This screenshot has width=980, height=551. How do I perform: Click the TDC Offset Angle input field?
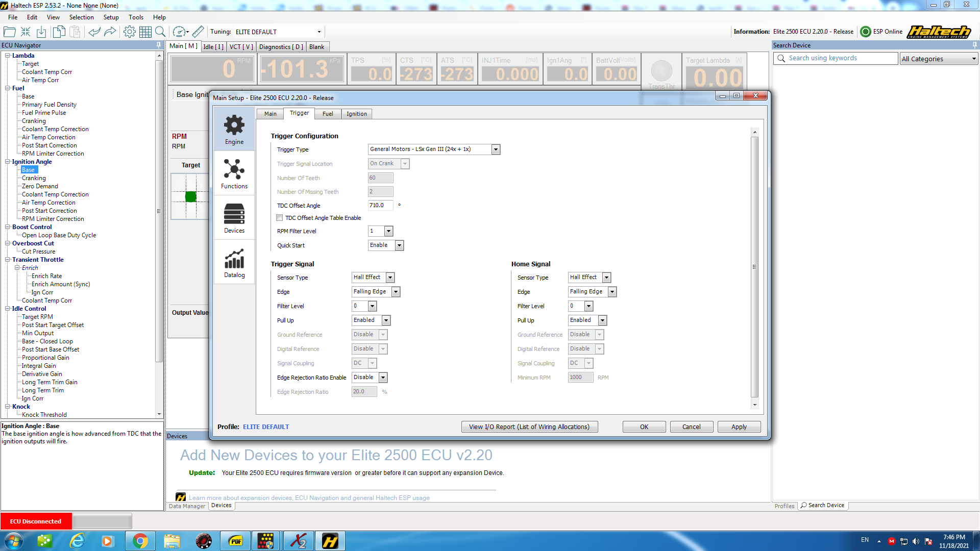point(381,206)
